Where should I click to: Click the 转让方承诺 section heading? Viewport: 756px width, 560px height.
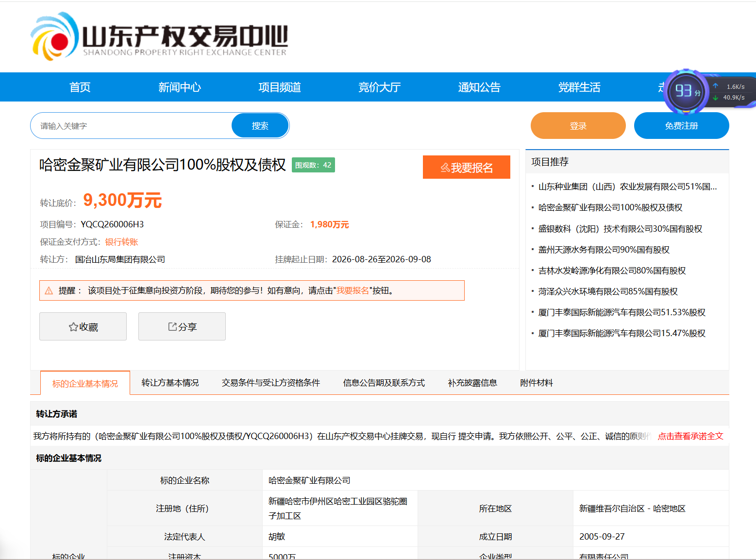pos(56,414)
